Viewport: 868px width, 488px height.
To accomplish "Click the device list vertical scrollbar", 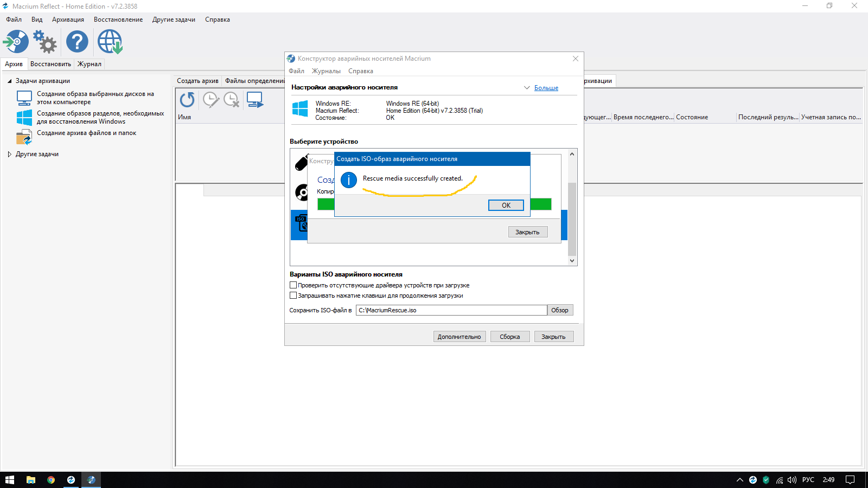I will tap(572, 217).
